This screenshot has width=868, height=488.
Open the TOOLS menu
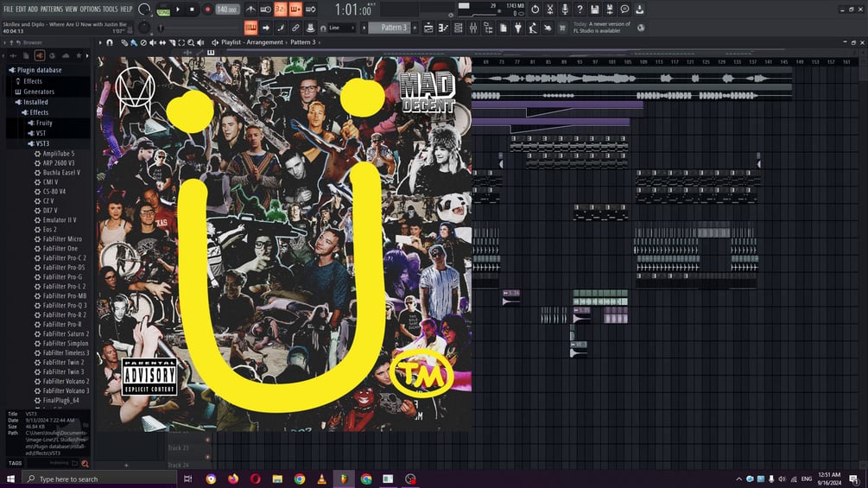tap(111, 9)
